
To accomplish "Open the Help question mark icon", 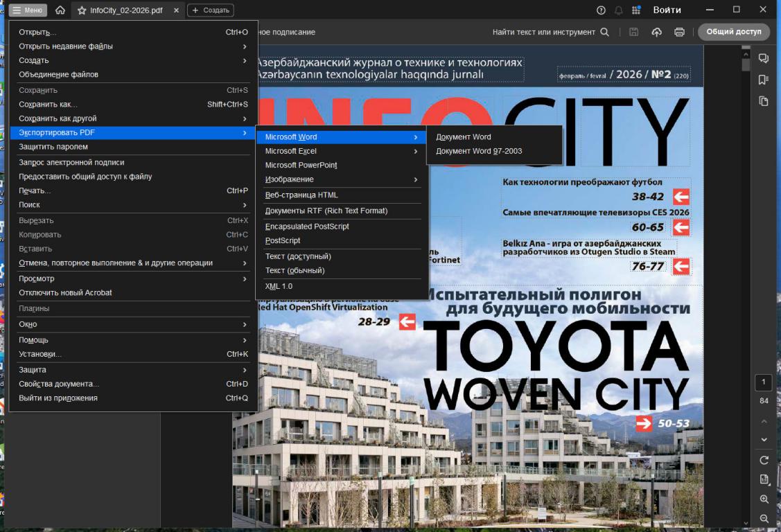I will [601, 10].
